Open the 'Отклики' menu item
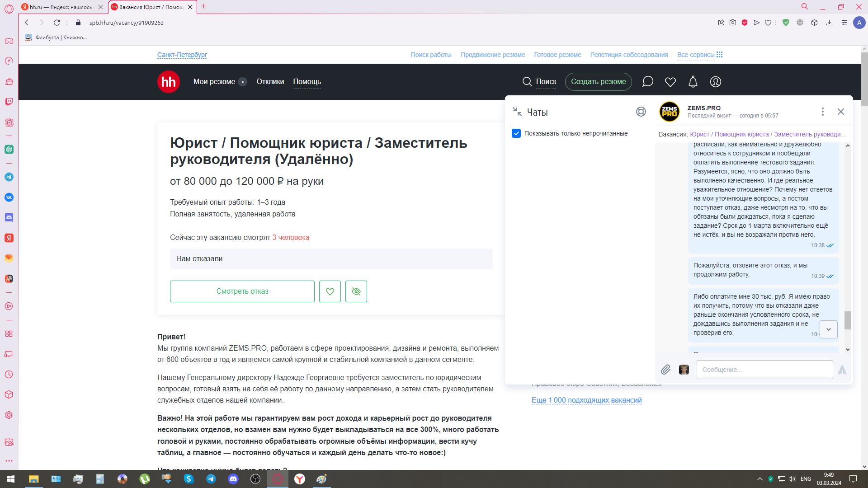Image resolution: width=868 pixels, height=488 pixels. click(x=270, y=82)
